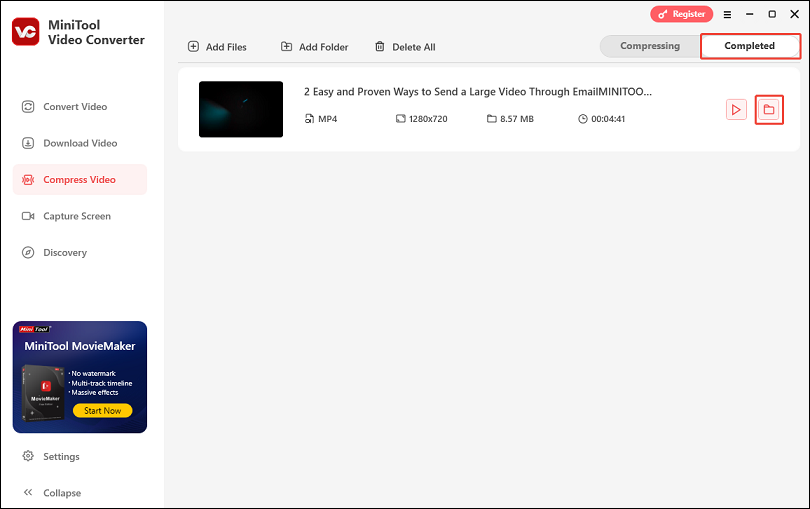Screen dimensions: 810x509
Task: Select Compress Video in the sidebar
Action: point(80,180)
